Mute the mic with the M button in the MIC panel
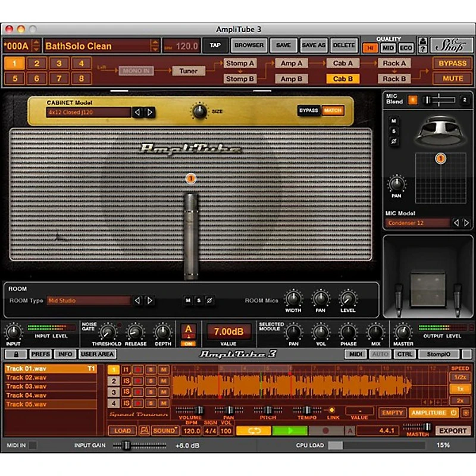Viewport: 476px width, 476px height. pyautogui.click(x=393, y=121)
